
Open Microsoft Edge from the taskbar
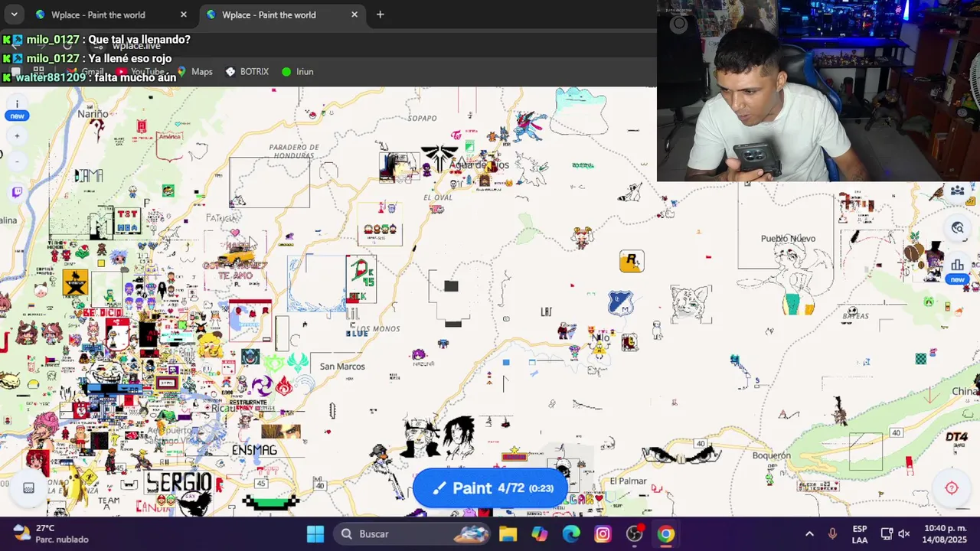click(x=571, y=534)
